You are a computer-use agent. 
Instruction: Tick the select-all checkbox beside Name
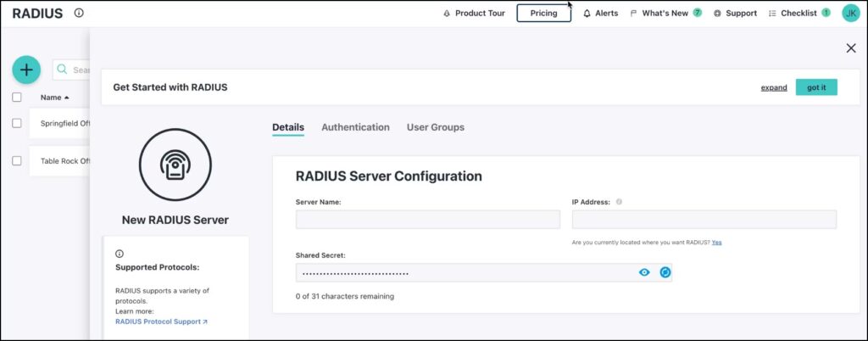click(x=17, y=98)
